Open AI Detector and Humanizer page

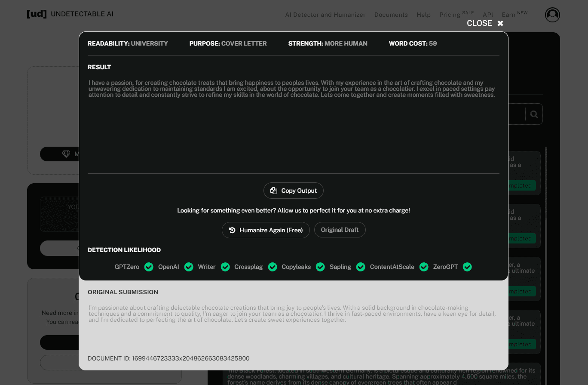(325, 15)
